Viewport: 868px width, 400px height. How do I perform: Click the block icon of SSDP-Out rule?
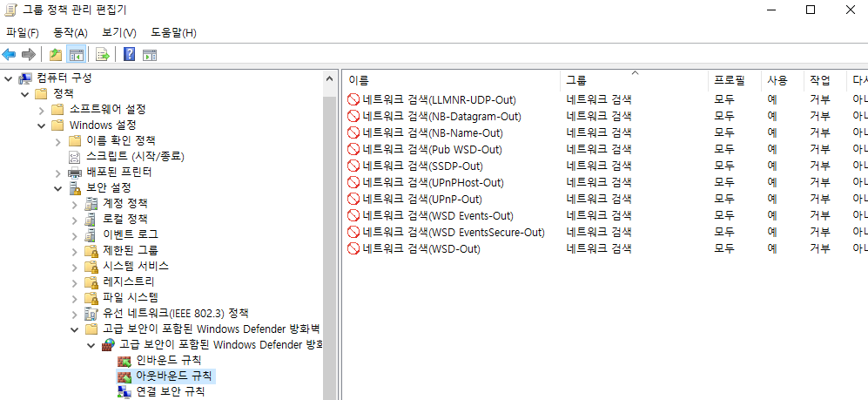tap(353, 166)
